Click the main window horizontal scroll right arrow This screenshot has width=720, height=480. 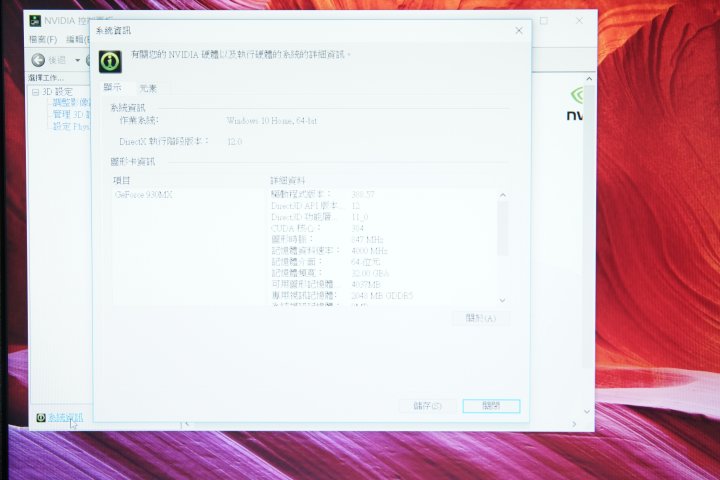tap(574, 424)
